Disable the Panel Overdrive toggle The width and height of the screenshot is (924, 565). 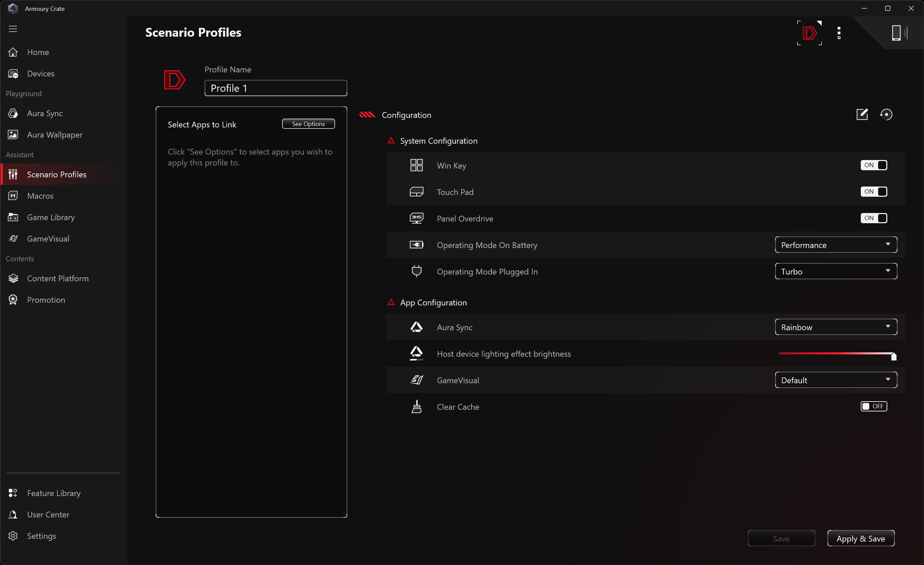pos(873,218)
